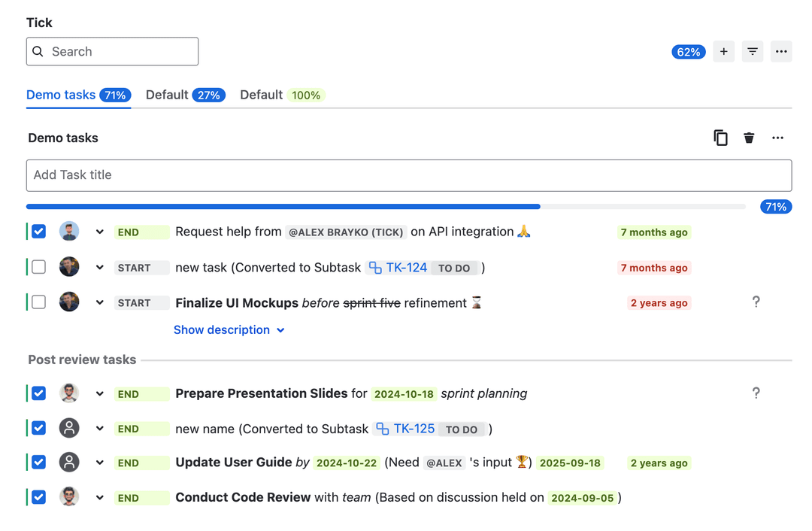Click the plus icon to add checklist
The width and height of the screenshot is (812, 531).
(x=723, y=52)
